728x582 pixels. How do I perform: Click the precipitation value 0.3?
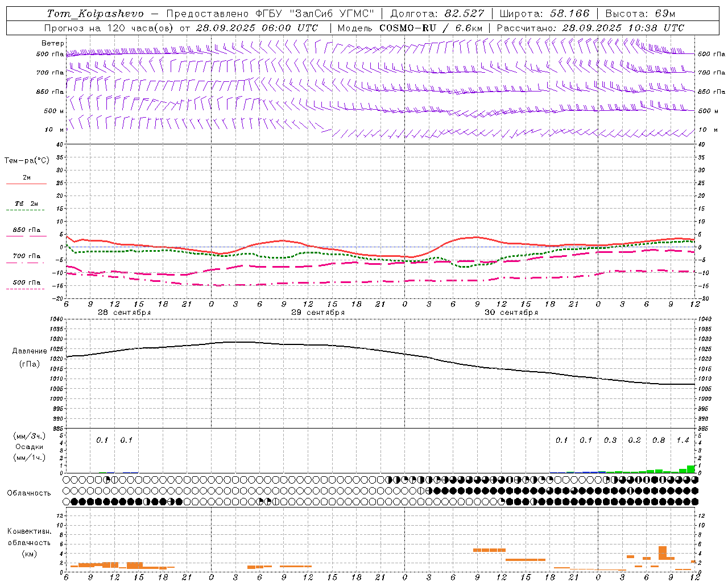point(610,440)
